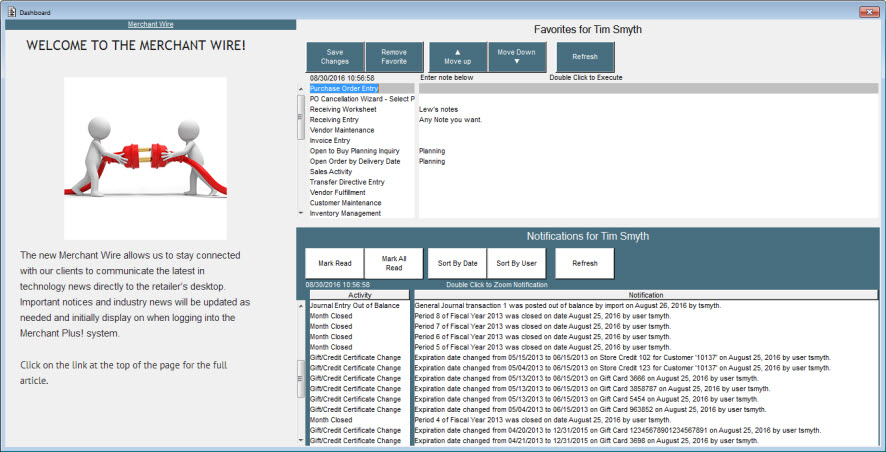This screenshot has width=886, height=452.
Task: Click the Notification column header
Action: coord(646,295)
